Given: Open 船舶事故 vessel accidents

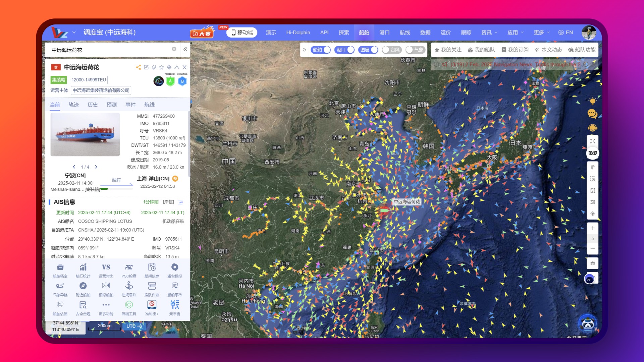Looking at the screenshot, I should tap(175, 289).
